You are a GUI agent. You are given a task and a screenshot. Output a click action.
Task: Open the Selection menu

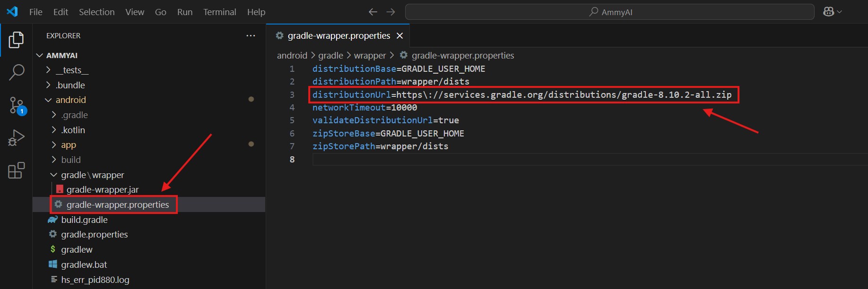point(96,12)
